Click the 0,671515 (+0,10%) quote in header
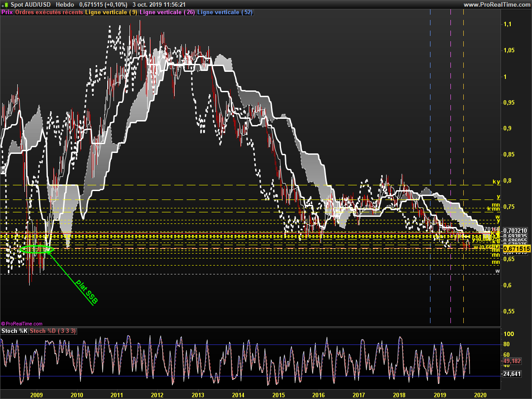 103,4
